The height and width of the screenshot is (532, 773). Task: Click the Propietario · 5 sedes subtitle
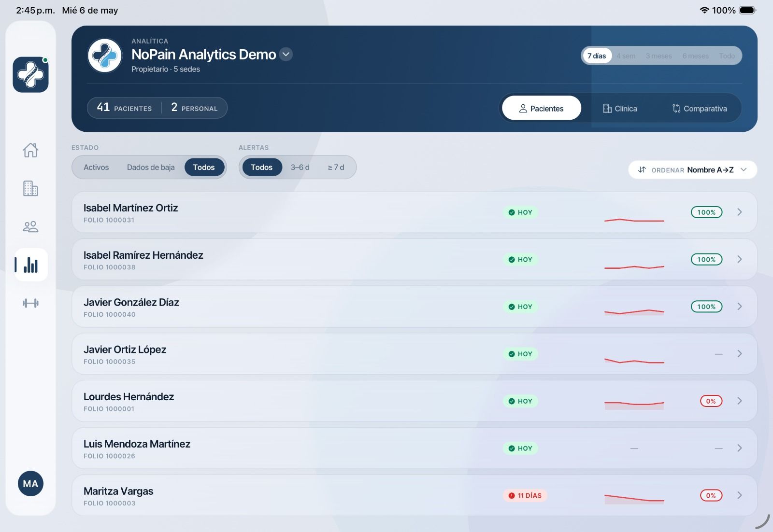[166, 70]
